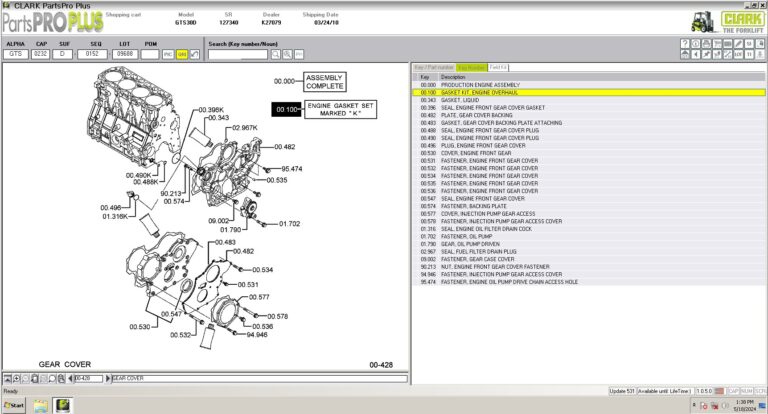
Task: Click the yellow highlighted button after INC
Action: 182,54
